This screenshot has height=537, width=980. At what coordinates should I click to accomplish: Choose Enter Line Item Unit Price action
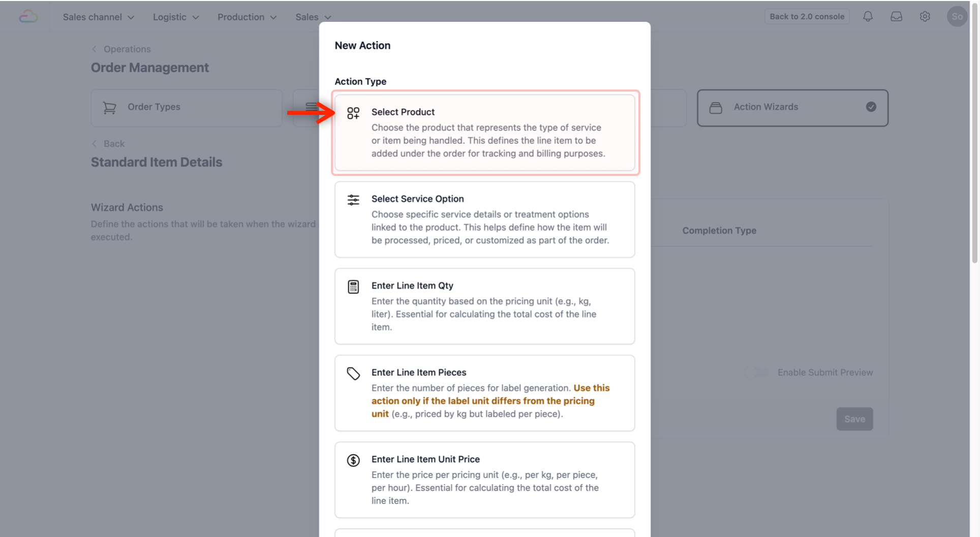coord(484,480)
